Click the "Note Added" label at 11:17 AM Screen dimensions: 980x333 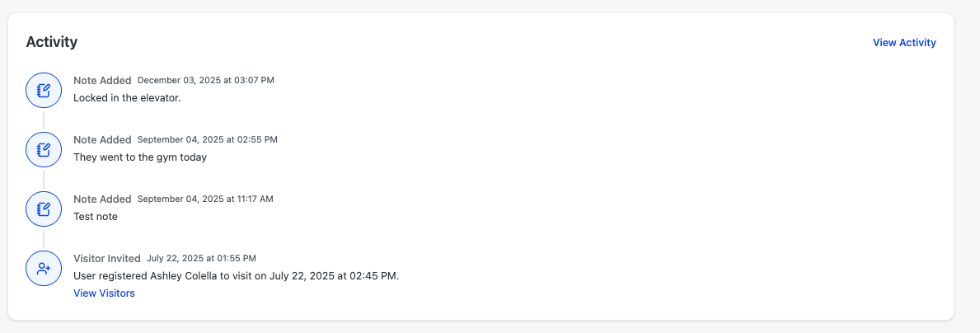click(102, 199)
